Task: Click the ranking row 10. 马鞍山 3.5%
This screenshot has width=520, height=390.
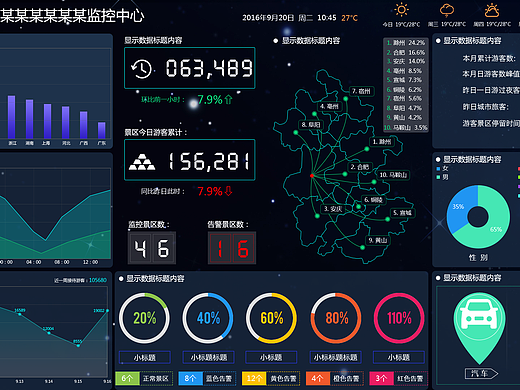Action: (406, 127)
